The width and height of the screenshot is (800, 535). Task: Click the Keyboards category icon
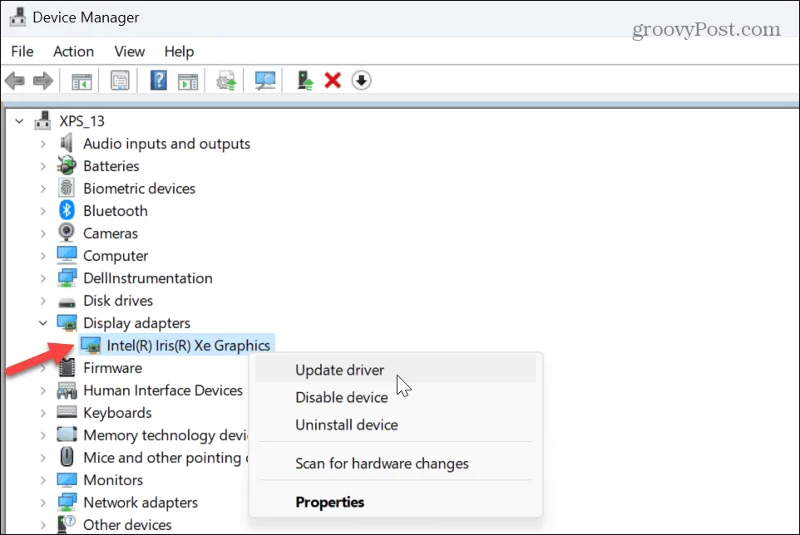tap(67, 412)
